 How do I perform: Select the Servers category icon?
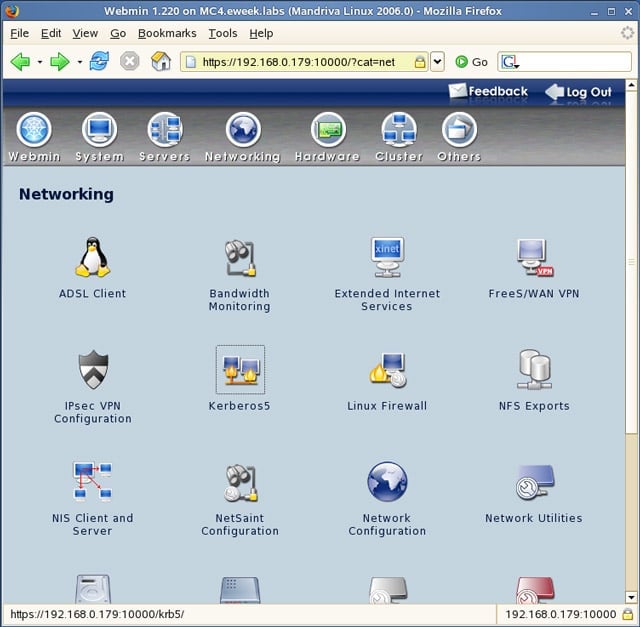[165, 129]
